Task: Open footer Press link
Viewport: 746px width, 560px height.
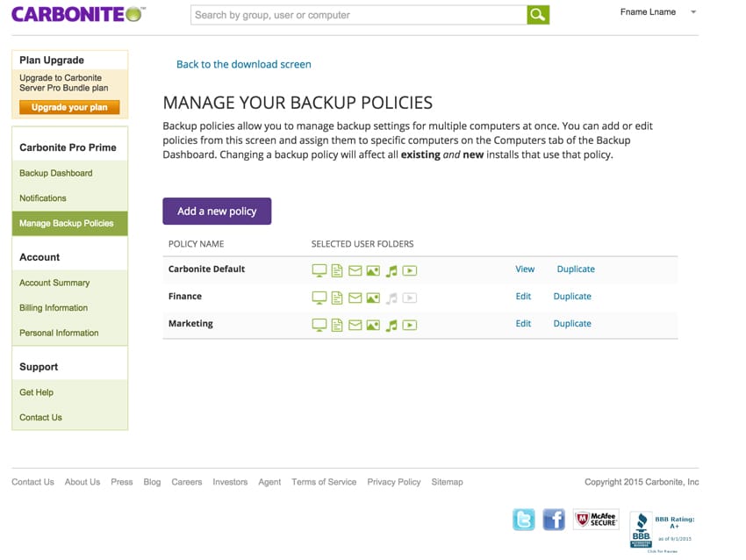Action: pos(122,482)
